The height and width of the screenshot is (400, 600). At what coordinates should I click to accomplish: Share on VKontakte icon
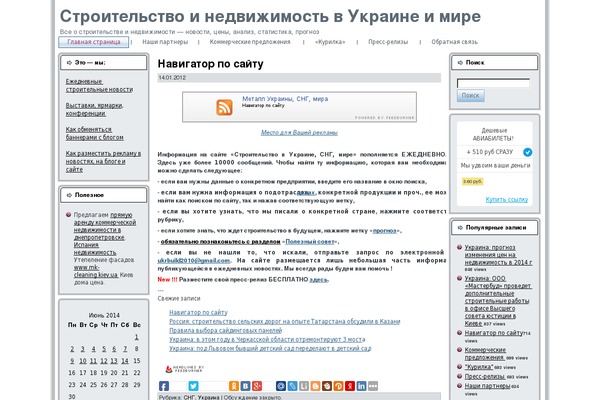(245, 386)
